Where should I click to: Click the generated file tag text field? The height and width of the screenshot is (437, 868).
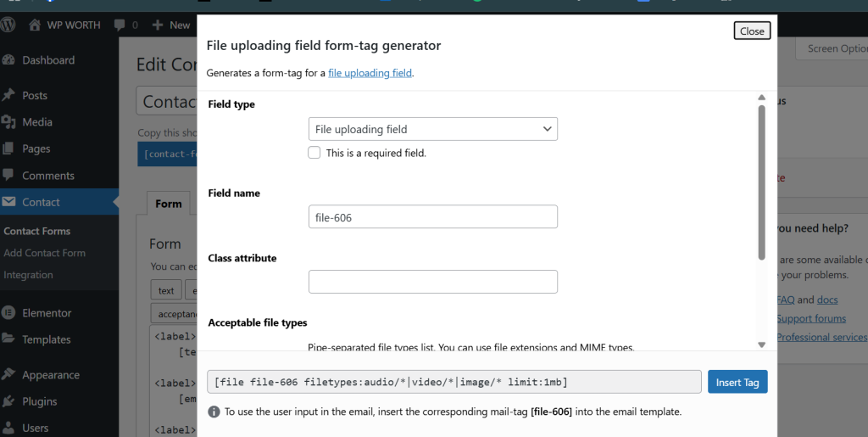click(454, 382)
